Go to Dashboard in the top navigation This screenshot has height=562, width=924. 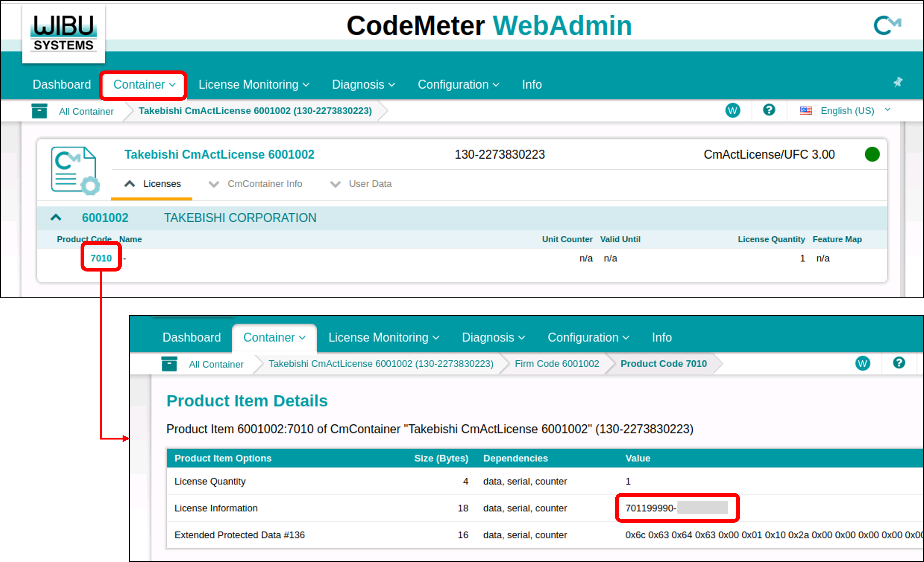(62, 85)
